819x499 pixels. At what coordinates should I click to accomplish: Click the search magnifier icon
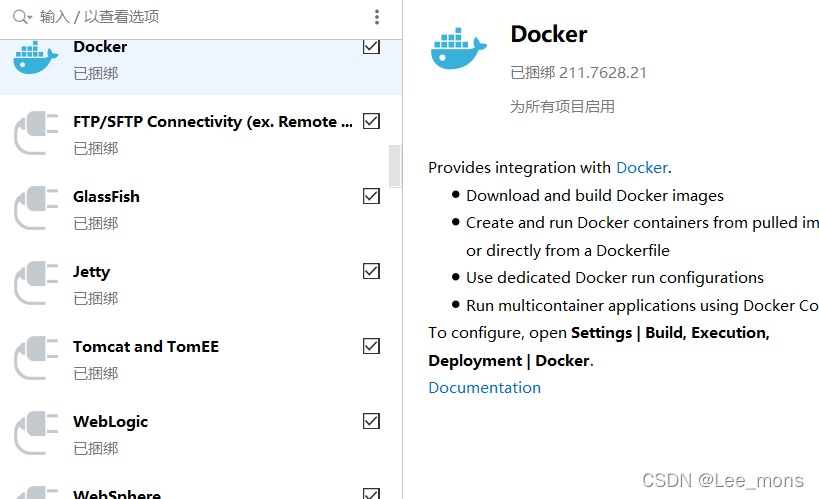tap(19, 17)
